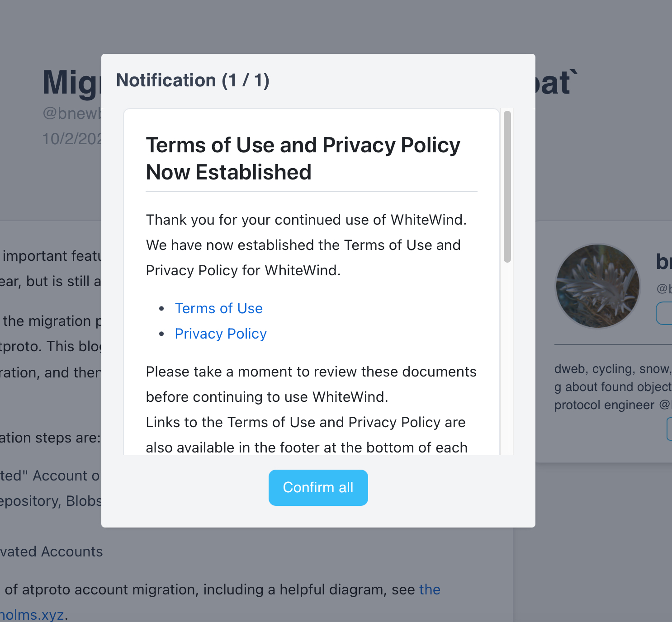
Task: Open the Terms of Use link
Action: 218,308
